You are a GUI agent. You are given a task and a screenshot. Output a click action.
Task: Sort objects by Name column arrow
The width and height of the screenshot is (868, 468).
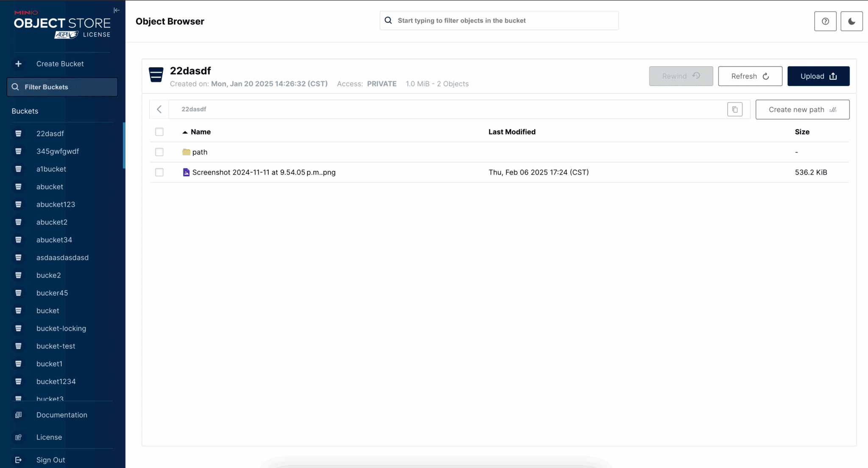click(185, 132)
